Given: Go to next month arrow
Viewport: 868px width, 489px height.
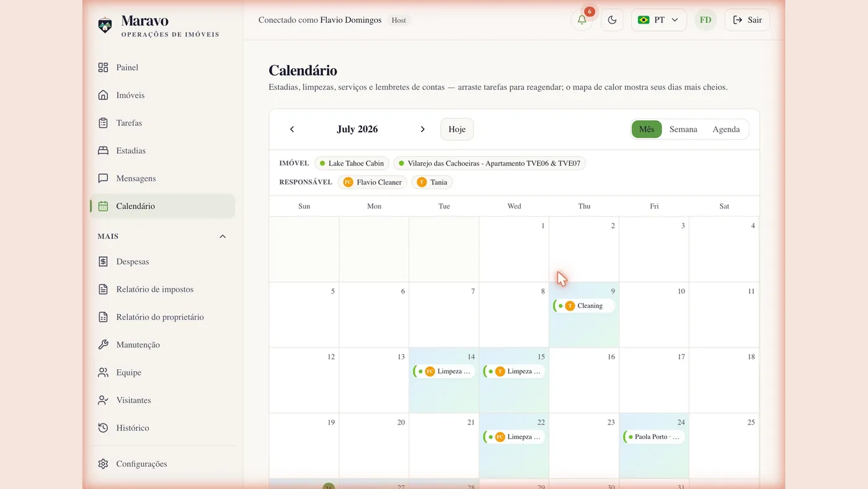Looking at the screenshot, I should [423, 129].
